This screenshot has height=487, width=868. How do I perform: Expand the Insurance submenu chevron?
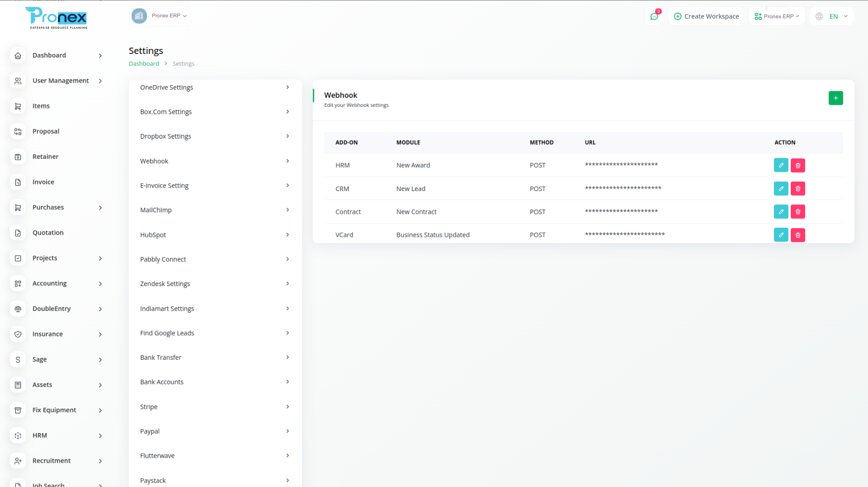pos(101,335)
